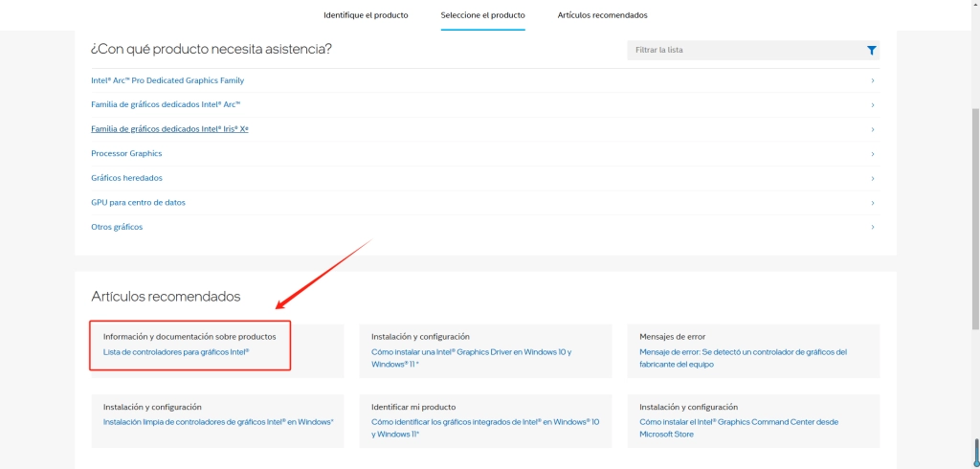
Task: Open Cómo identificar los gráficos integrados article
Action: [485, 428]
